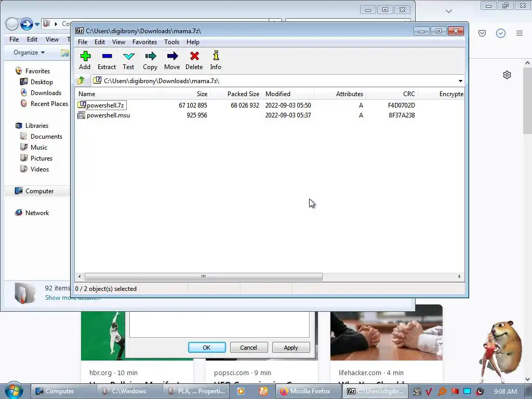Sort the list by the Name column
The width and height of the screenshot is (532, 399).
(116, 94)
